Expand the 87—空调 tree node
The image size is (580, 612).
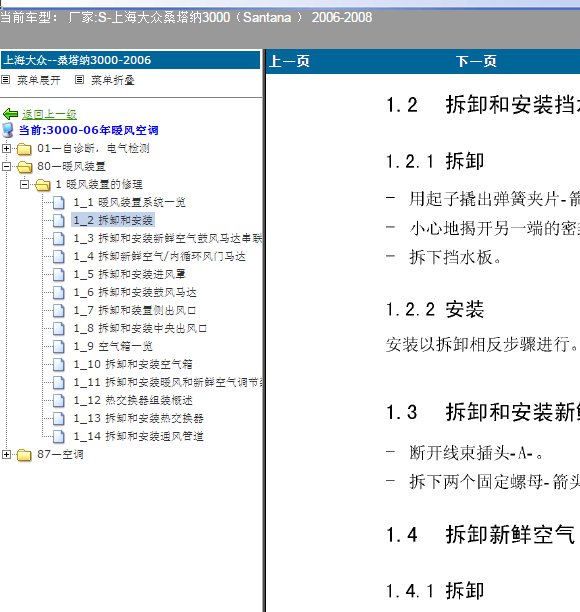pos(6,454)
